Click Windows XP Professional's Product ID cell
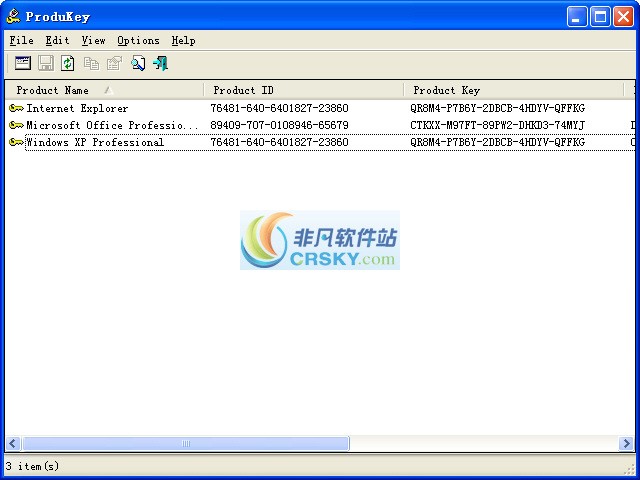The height and width of the screenshot is (480, 640). (x=279, y=142)
